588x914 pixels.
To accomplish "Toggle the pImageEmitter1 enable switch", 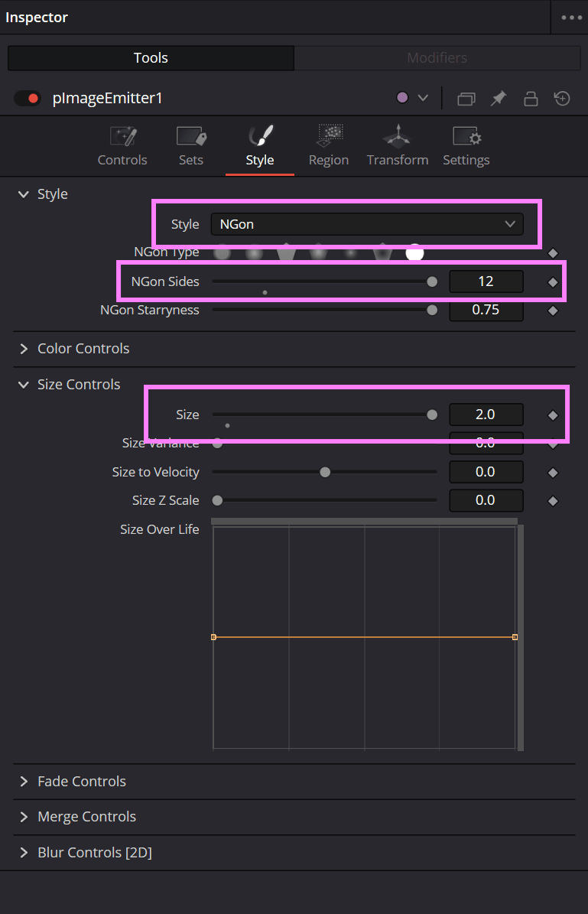I will pos(28,98).
